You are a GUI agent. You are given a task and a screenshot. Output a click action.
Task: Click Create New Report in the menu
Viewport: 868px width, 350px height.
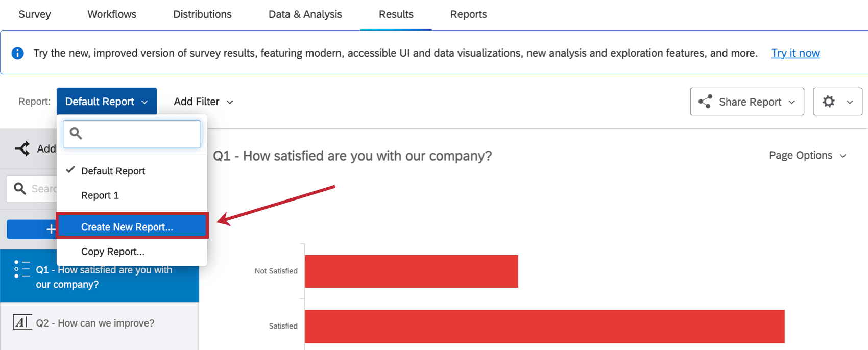point(126,227)
